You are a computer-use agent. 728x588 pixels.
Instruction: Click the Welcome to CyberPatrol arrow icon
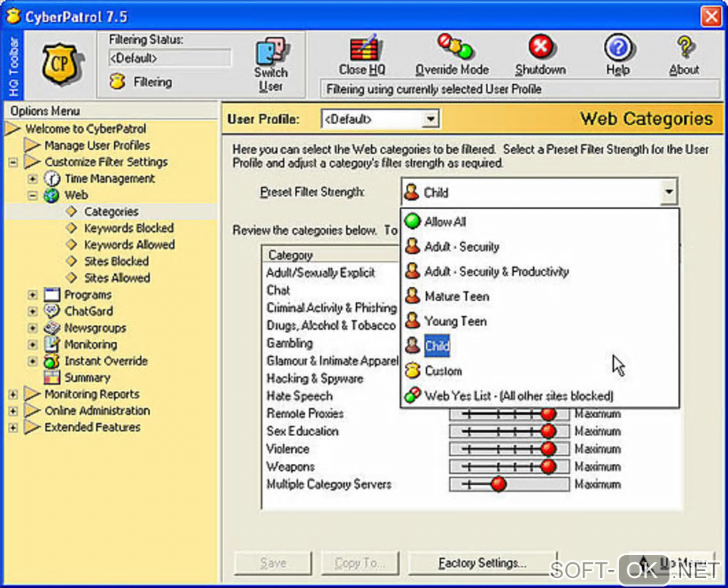[x=13, y=128]
